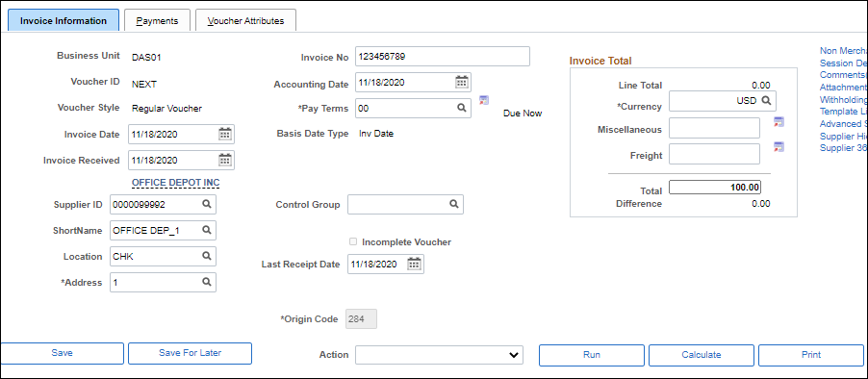Viewport: 868px width, 379px height.
Task: Open the Last Receipt Date calendar icon
Action: pos(414,264)
